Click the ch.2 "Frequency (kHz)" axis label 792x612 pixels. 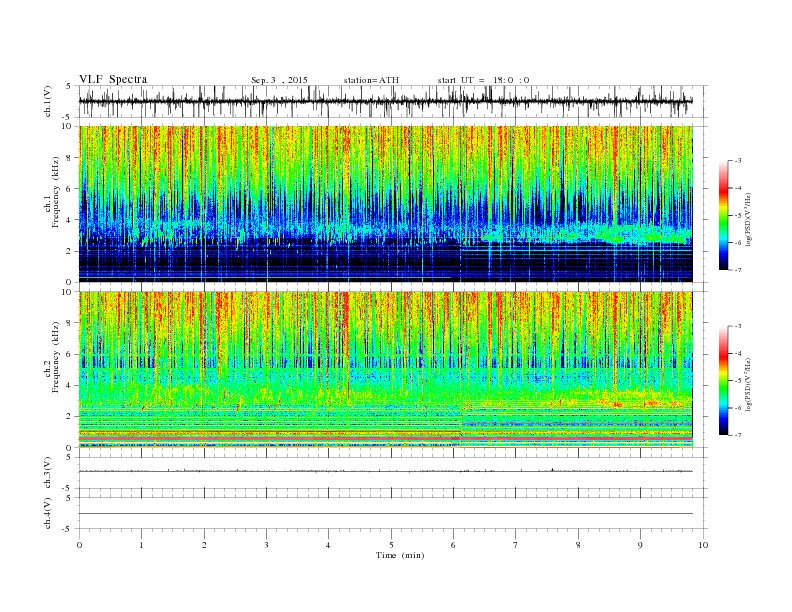point(56,357)
